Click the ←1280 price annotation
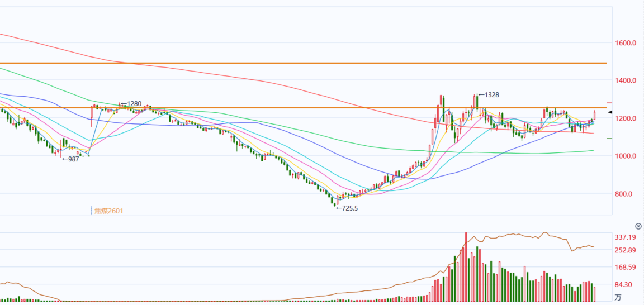This screenshot has height=305, width=644. click(131, 104)
